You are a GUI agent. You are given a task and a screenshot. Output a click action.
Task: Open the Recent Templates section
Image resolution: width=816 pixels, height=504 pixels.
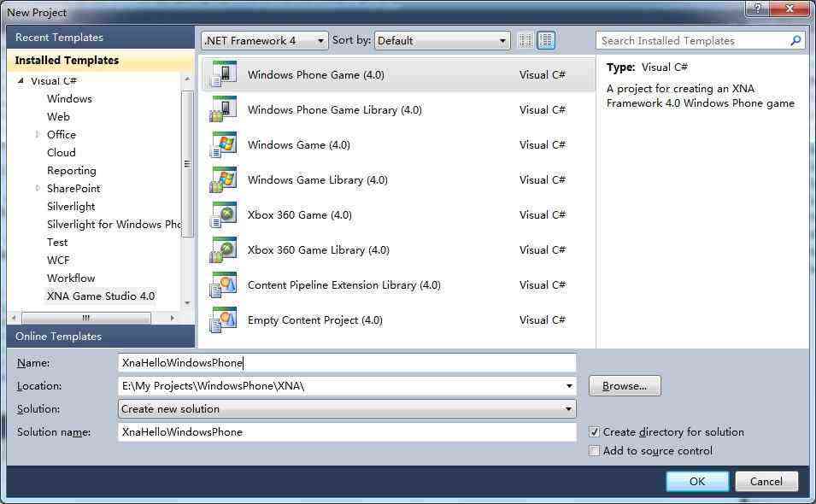[101, 38]
